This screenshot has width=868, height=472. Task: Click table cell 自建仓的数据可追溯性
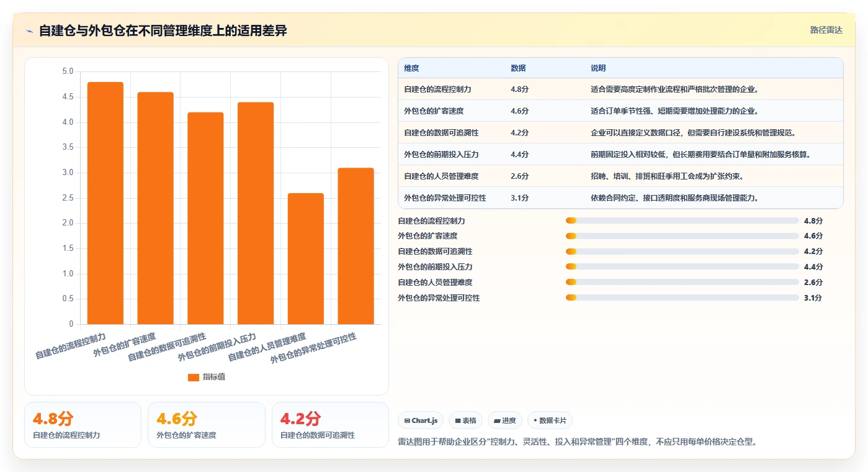pos(441,133)
